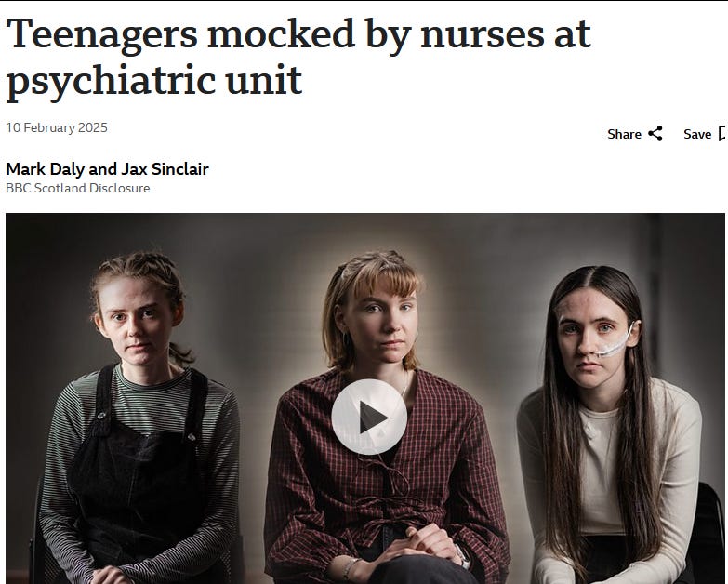Click the Save text label

click(x=697, y=134)
